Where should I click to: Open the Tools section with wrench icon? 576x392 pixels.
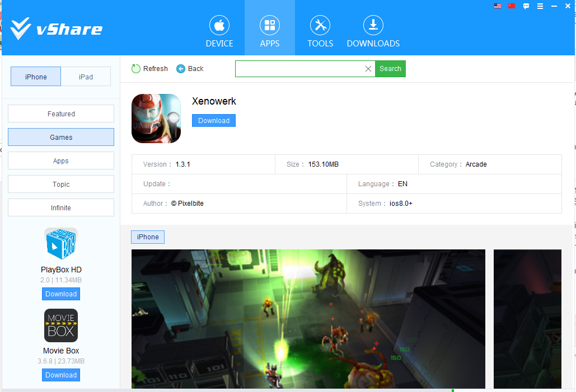(320, 31)
